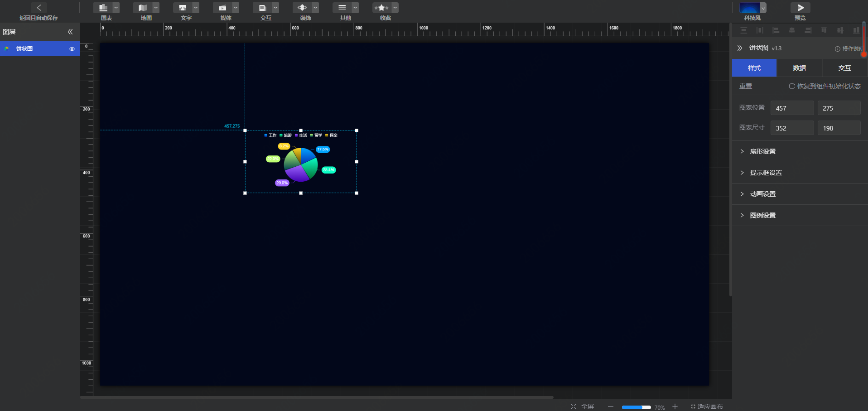
Task: Click the zoom out minus icon
Action: pos(611,406)
